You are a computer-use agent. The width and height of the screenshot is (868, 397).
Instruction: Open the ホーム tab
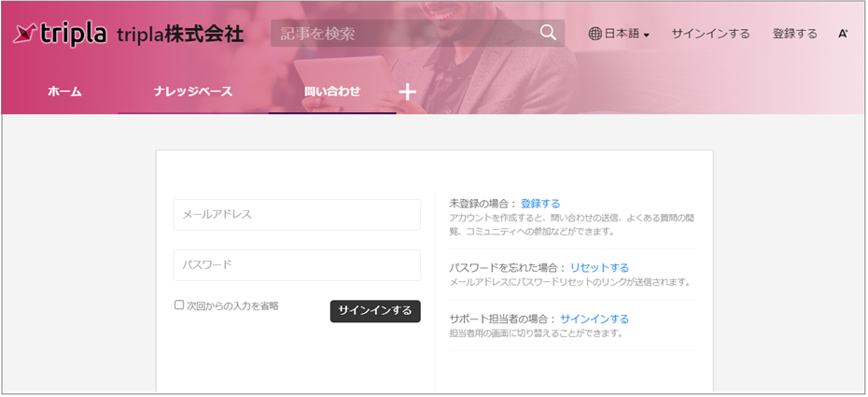coord(64,92)
